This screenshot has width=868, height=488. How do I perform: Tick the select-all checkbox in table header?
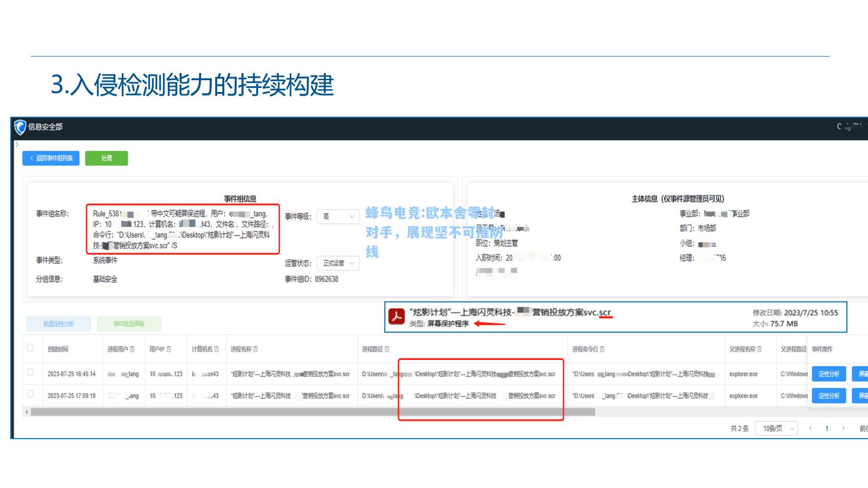click(30, 348)
